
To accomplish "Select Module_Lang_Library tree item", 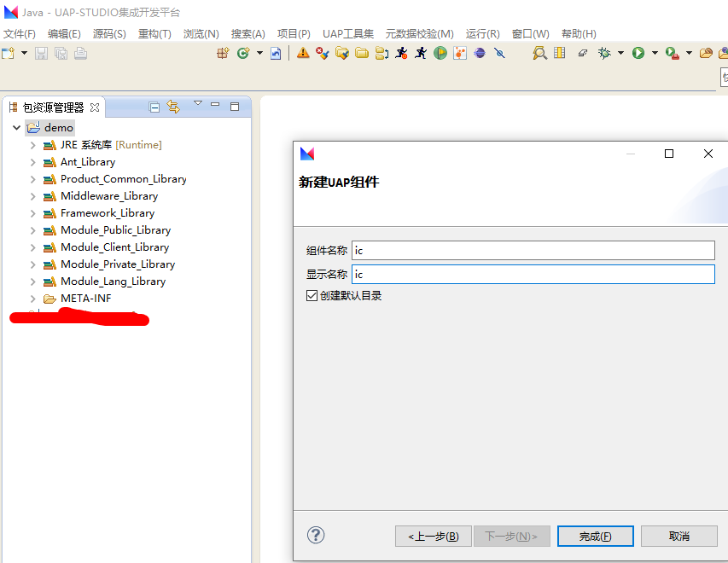I will 113,281.
